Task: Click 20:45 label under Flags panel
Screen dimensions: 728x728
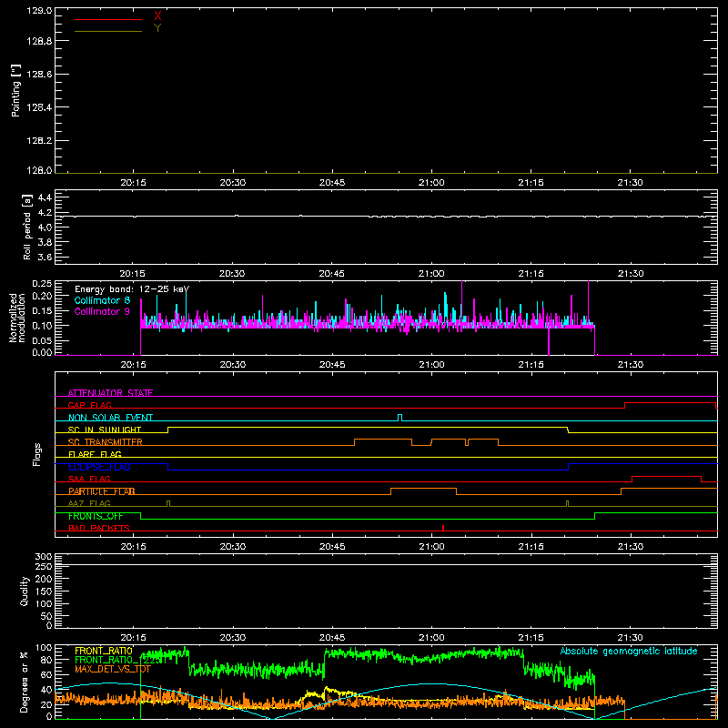Action: click(x=332, y=547)
